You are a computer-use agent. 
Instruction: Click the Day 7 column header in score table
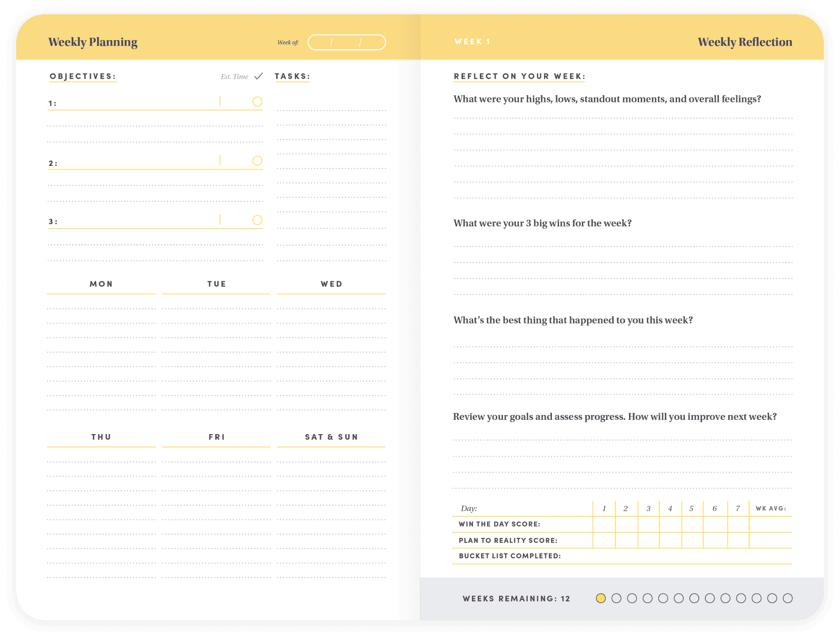[738, 508]
